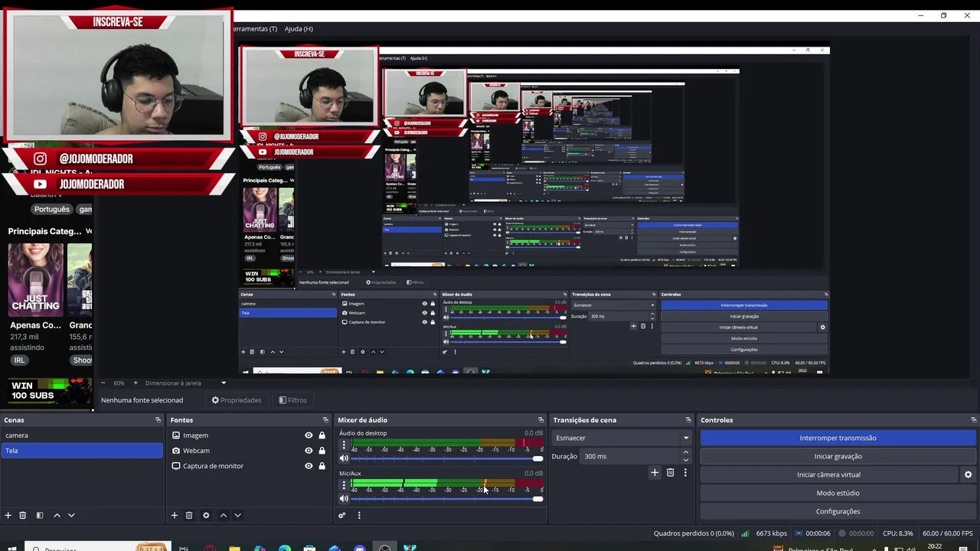Click 60.00 / 60.00 FPS status text

[x=947, y=533]
